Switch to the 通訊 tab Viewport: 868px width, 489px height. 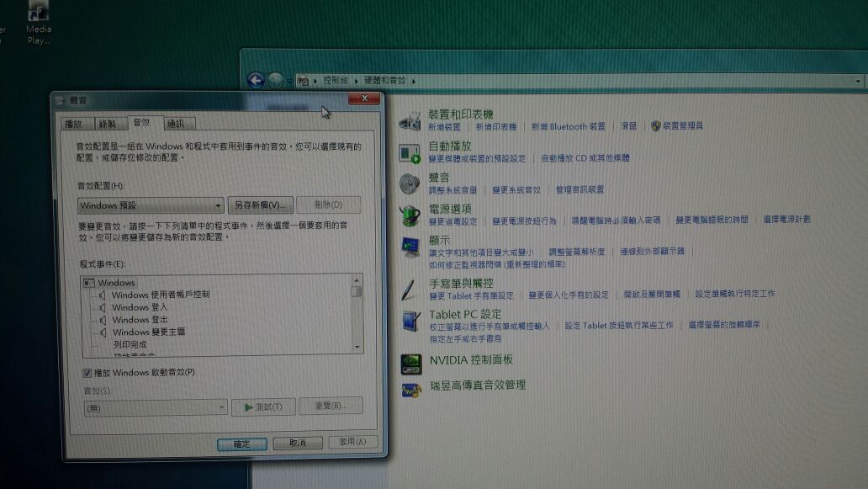(x=178, y=124)
